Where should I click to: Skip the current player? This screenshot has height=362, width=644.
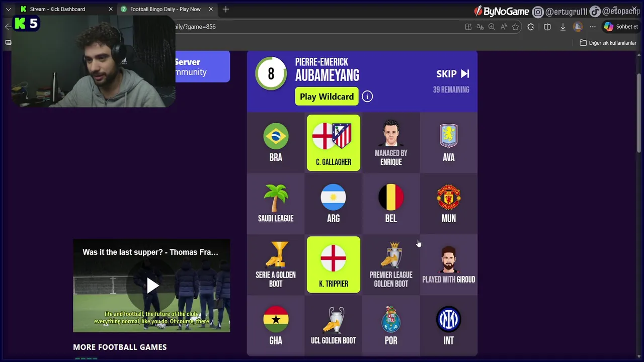pos(453,74)
